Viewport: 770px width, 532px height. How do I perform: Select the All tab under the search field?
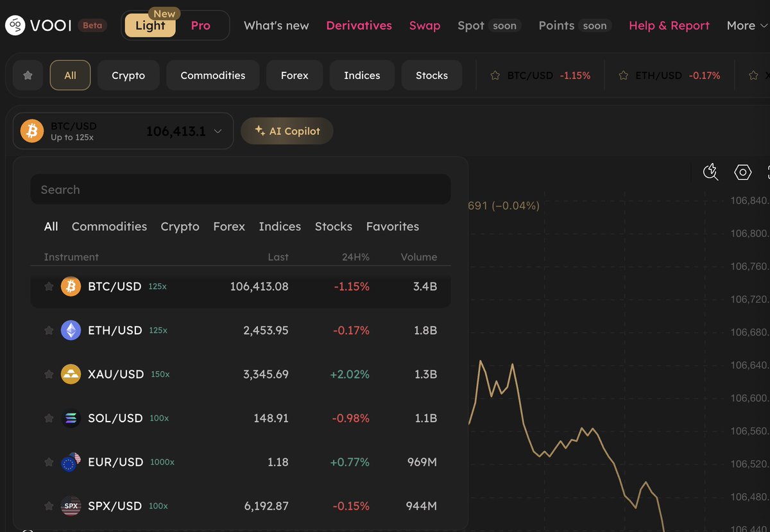click(51, 227)
